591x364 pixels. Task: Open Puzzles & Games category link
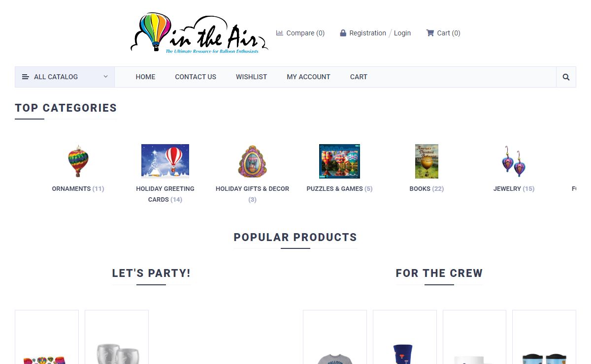339,189
